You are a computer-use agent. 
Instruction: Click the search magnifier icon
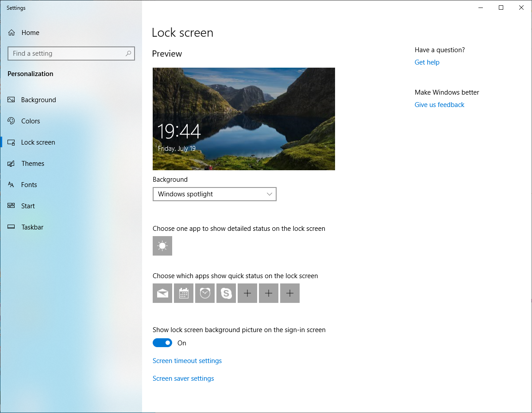point(128,54)
